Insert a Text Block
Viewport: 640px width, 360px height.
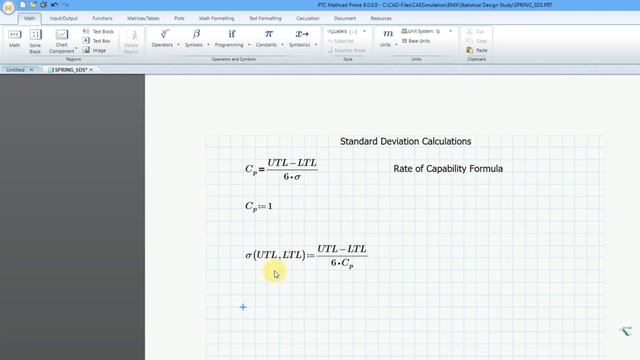(x=98, y=31)
